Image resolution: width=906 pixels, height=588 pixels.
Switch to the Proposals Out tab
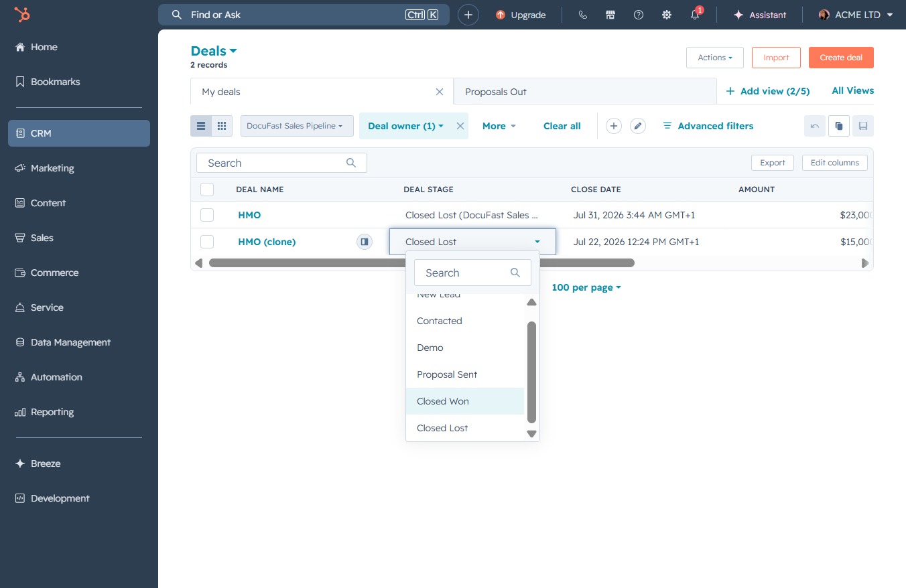[584, 92]
